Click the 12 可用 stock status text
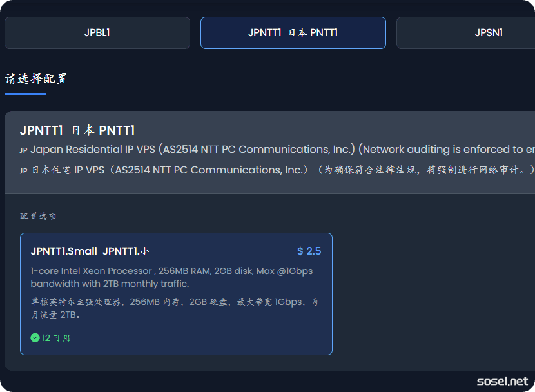 pyautogui.click(x=56, y=337)
